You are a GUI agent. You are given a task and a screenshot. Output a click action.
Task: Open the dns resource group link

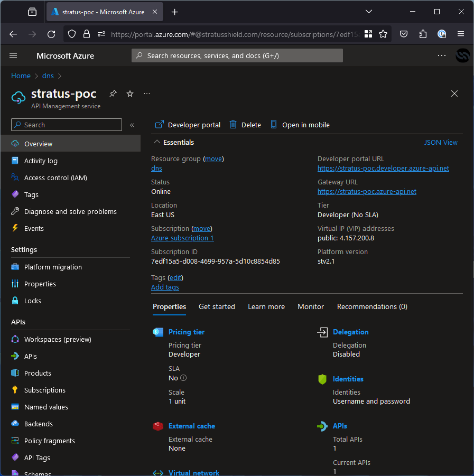tap(157, 168)
